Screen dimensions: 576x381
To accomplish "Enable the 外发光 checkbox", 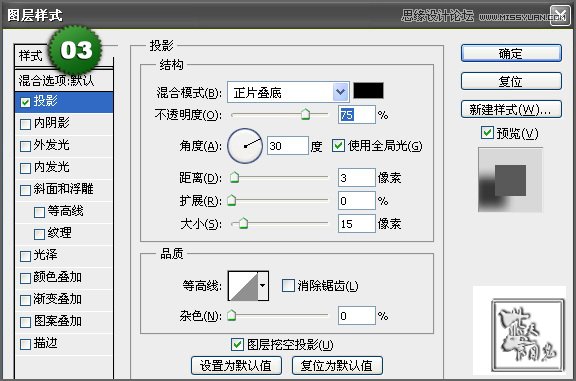I will click(x=25, y=146).
